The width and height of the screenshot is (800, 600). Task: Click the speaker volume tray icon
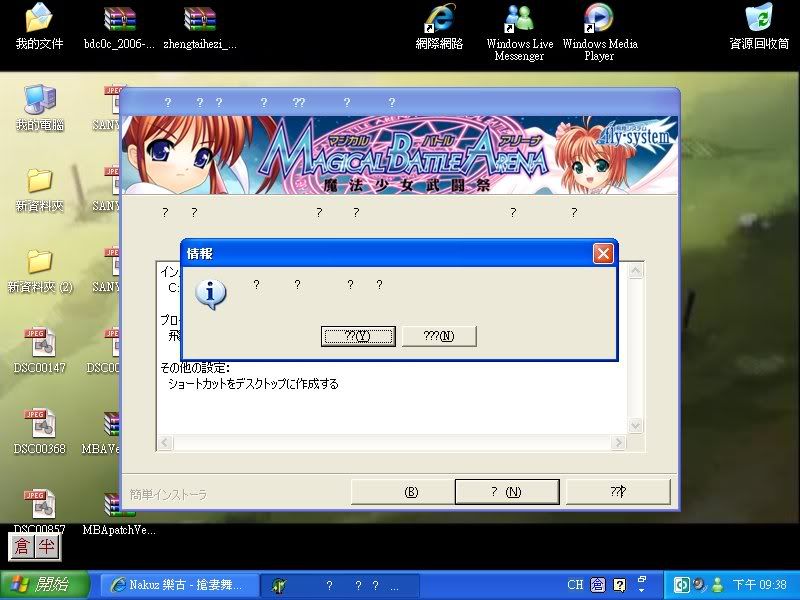(x=699, y=585)
